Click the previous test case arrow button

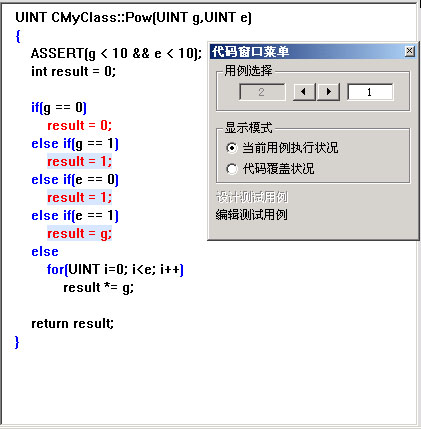(304, 92)
